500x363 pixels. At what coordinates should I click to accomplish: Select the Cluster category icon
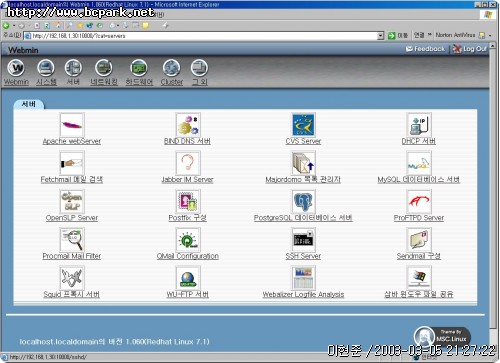[172, 68]
